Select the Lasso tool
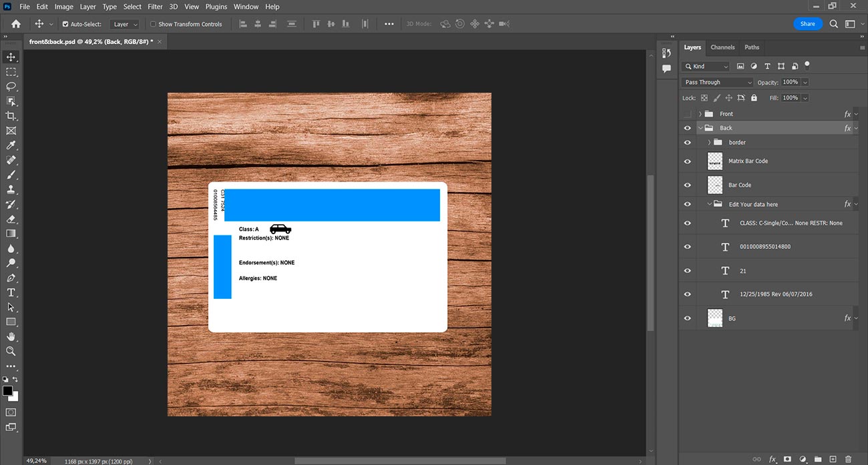This screenshot has height=465, width=868. pyautogui.click(x=11, y=86)
